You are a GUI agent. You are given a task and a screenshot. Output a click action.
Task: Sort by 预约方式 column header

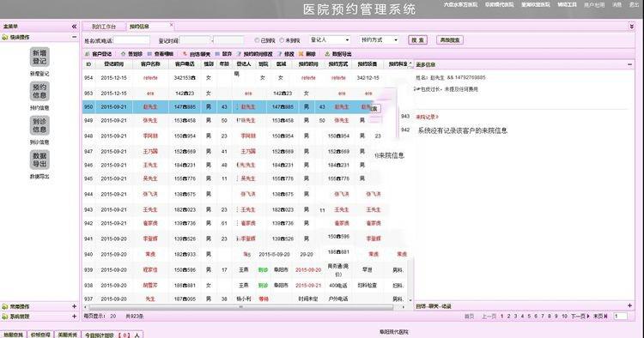[x=338, y=64]
